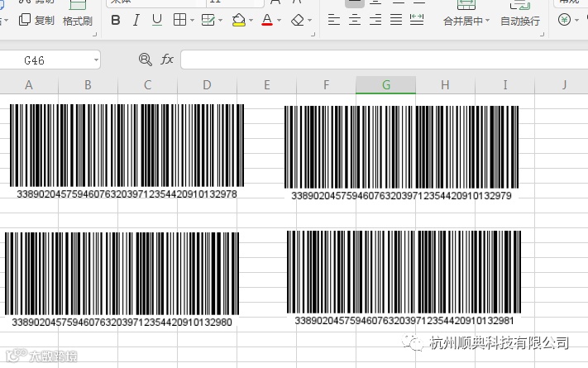
Task: Open the clipboard group dialog launcher corner
Action: click(95, 35)
